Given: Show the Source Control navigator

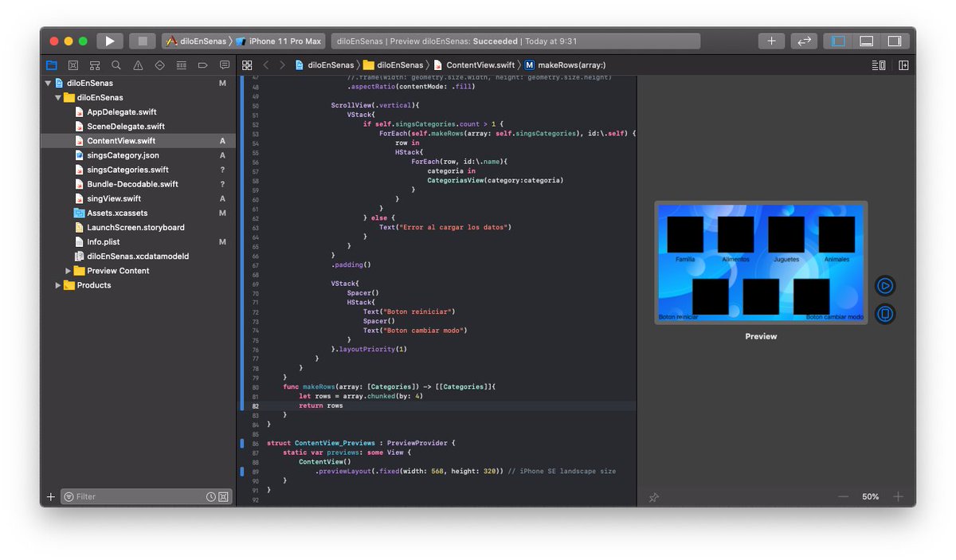Looking at the screenshot, I should point(73,65).
